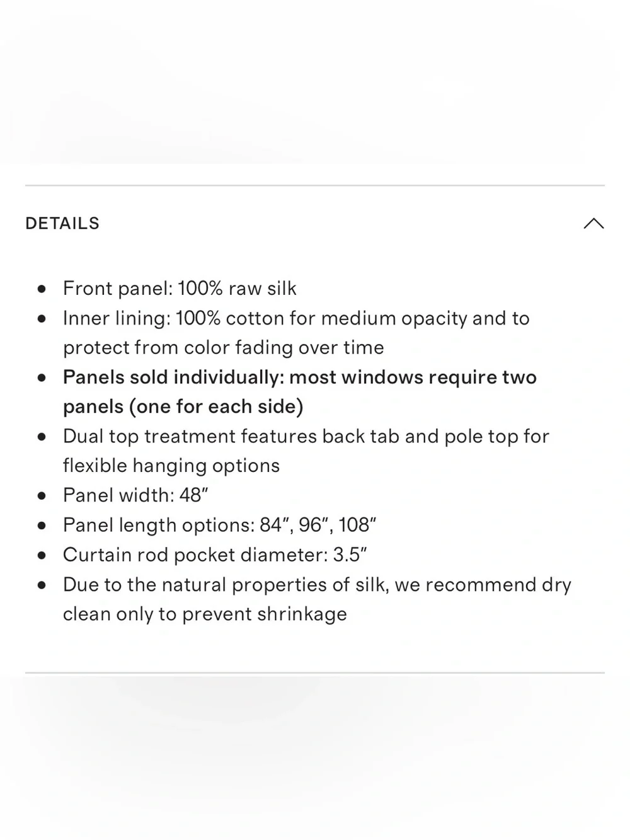This screenshot has width=630, height=840.
Task: Click 'flexible hanging options' text
Action: click(171, 466)
